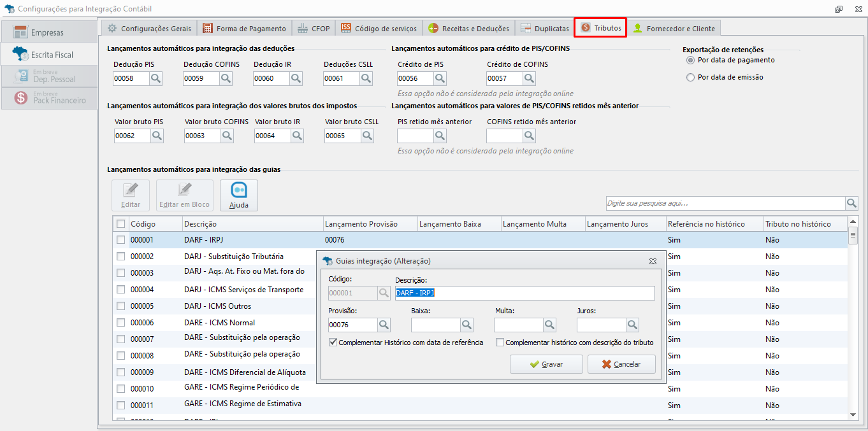Click Cancelar in the Guias integração dialog
Image resolution: width=868 pixels, height=431 pixels.
621,364
